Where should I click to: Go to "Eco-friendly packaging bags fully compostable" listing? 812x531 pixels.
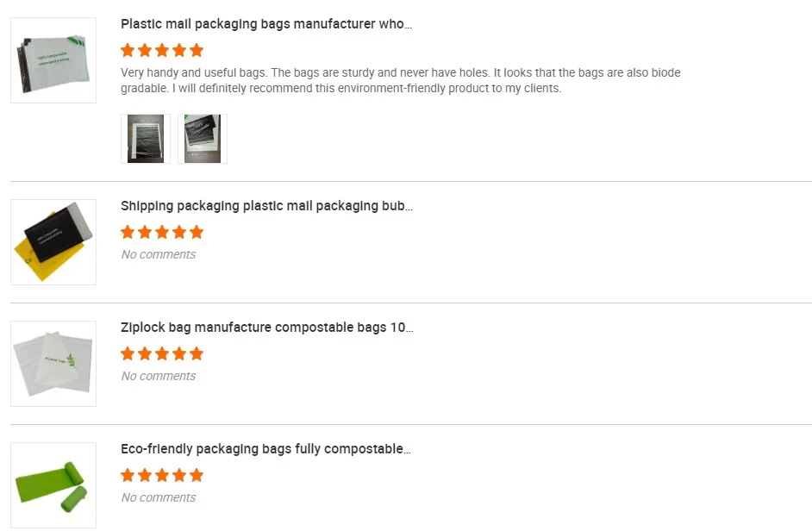coord(265,449)
